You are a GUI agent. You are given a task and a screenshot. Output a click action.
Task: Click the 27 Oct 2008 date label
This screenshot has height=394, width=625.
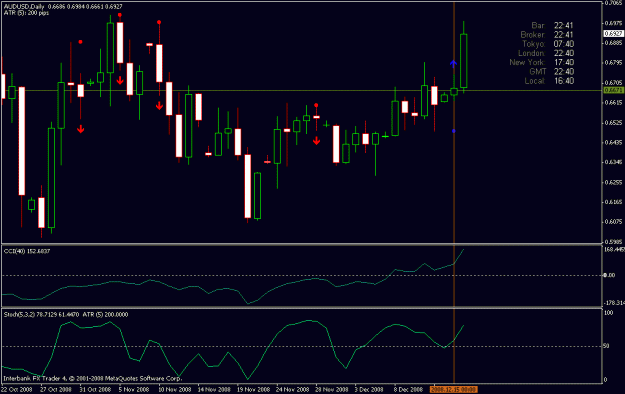(x=56, y=389)
